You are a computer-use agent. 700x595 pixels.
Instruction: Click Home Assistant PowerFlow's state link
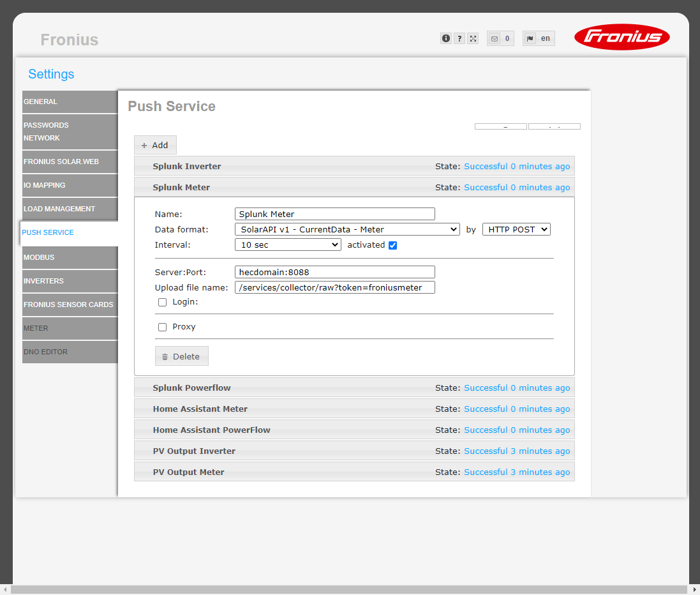coord(517,430)
